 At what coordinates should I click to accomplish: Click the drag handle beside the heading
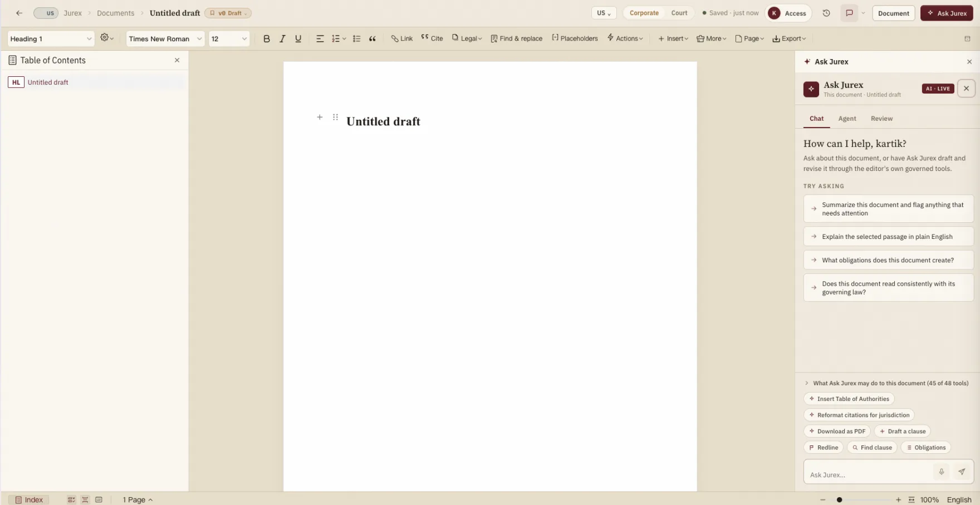(x=335, y=117)
